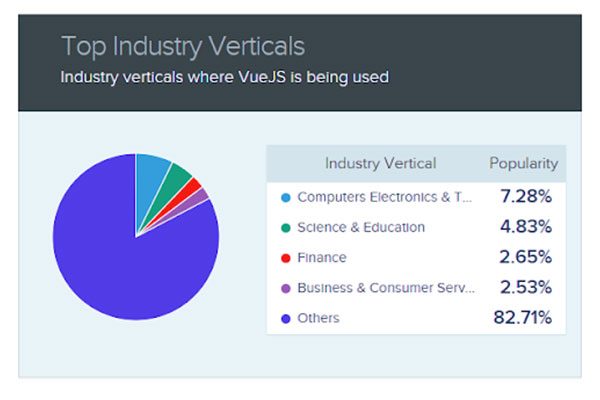Open the Science & Education row label
The height and width of the screenshot is (400, 600).
pyautogui.click(x=361, y=227)
